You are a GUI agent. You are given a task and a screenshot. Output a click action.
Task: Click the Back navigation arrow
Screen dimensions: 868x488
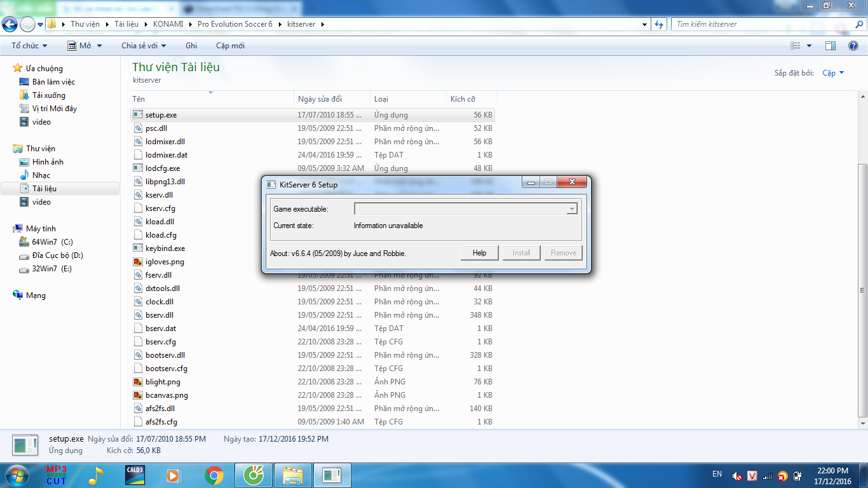[x=10, y=24]
